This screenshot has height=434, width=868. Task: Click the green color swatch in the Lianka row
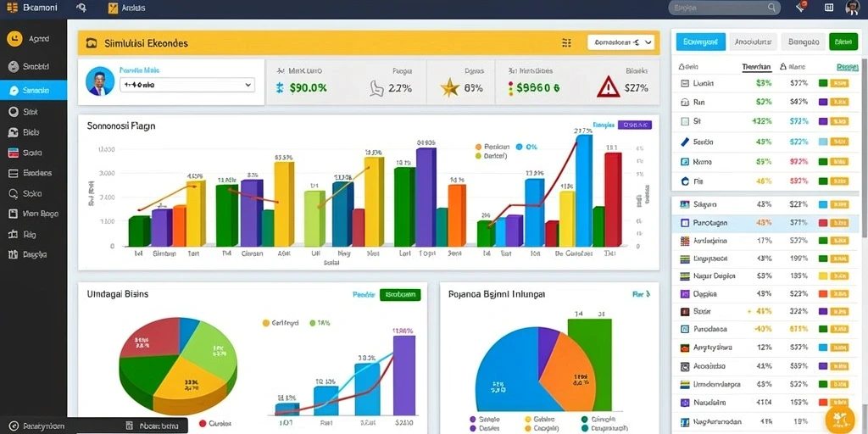822,83
